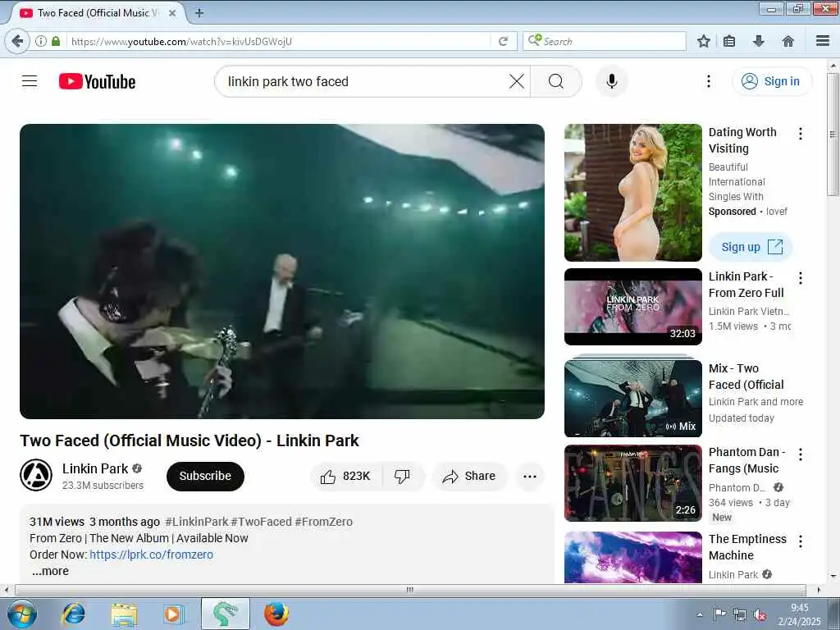Expand the description with ...more
Screen dimensions: 840x630
[50, 571]
